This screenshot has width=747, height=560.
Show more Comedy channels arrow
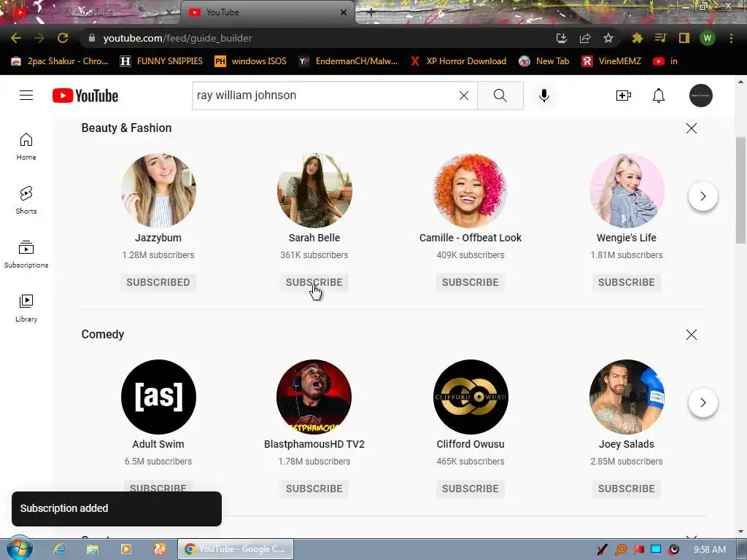703,402
